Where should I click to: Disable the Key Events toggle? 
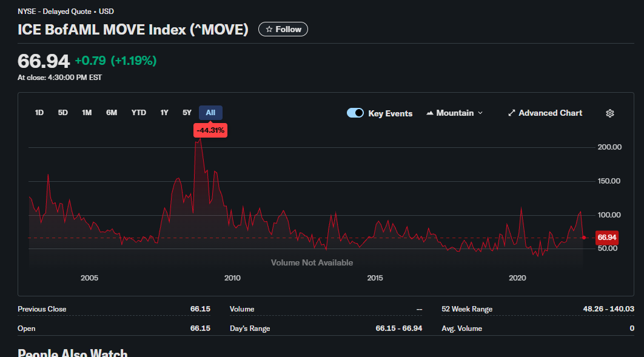click(x=355, y=113)
